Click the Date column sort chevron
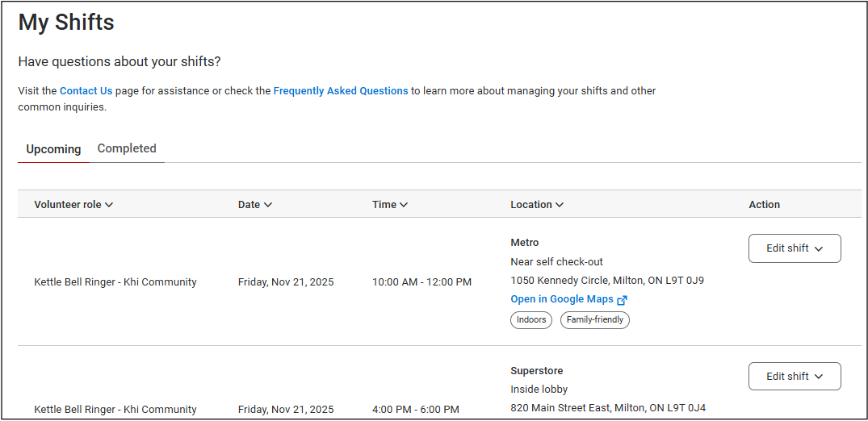Image resolution: width=868 pixels, height=421 pixels. [x=268, y=205]
